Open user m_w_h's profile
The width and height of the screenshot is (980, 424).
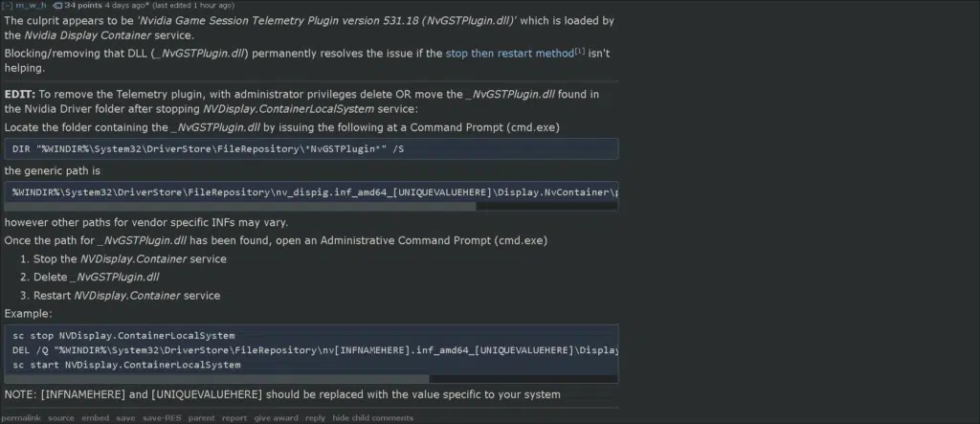tap(32, 5)
